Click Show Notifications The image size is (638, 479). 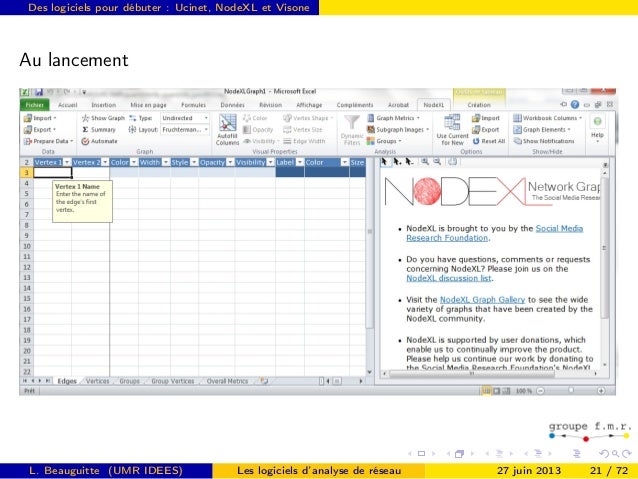544,141
